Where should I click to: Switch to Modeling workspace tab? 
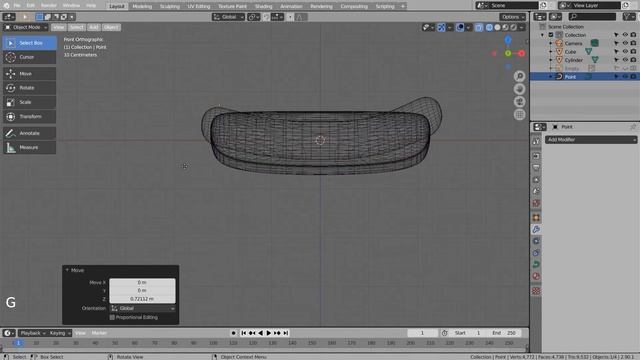(x=142, y=6)
